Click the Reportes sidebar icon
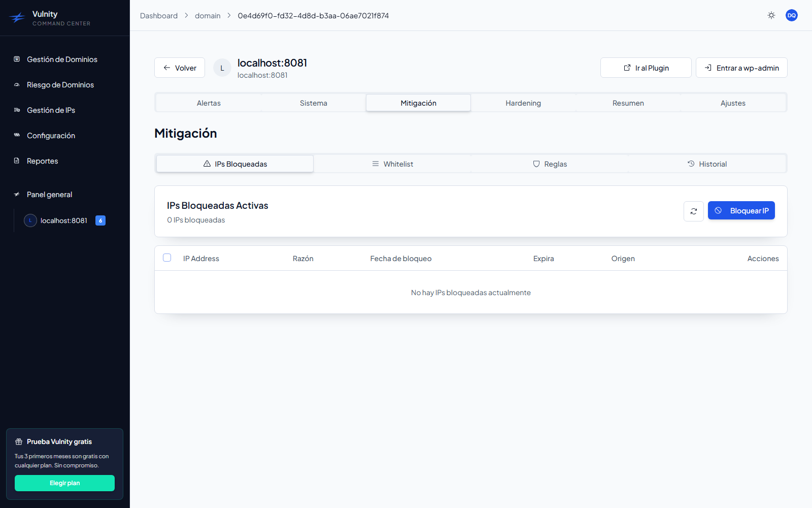 pos(17,161)
